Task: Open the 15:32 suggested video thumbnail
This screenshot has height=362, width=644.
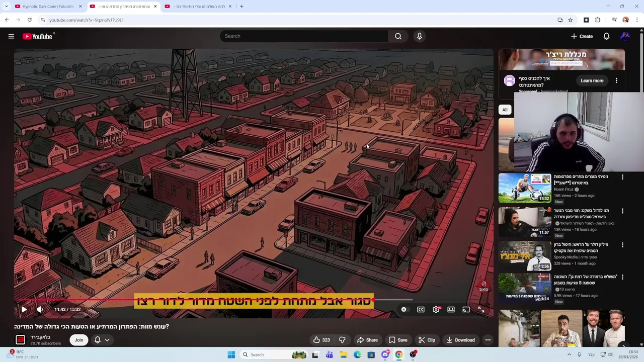Action: coord(524,188)
